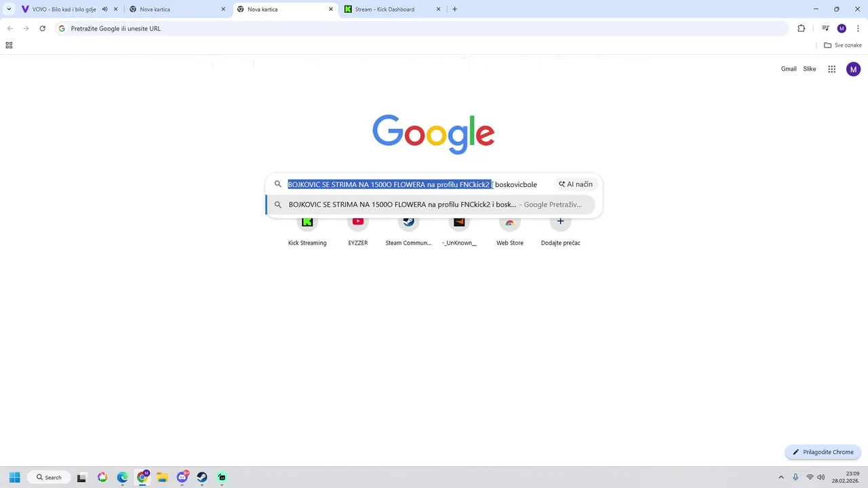Viewport: 868px width, 488px height.
Task: Open the volume speaker tray icon
Action: (821, 477)
